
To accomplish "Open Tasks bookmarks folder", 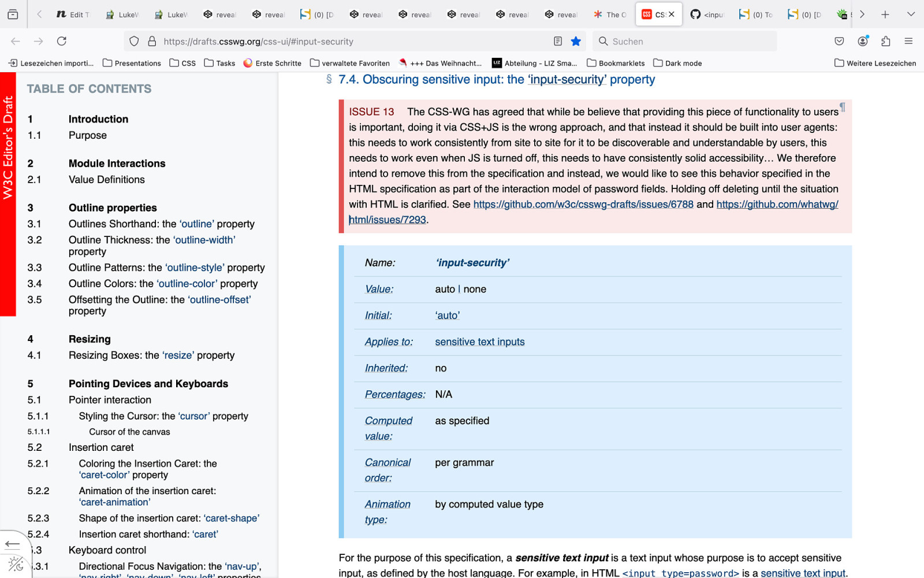I will [x=219, y=63].
